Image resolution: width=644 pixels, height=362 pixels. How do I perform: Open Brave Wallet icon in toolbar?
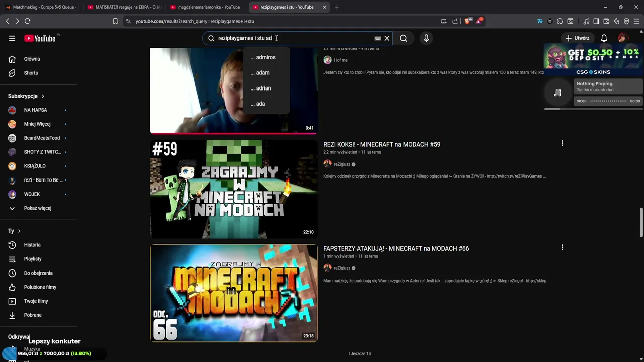(x=606, y=21)
